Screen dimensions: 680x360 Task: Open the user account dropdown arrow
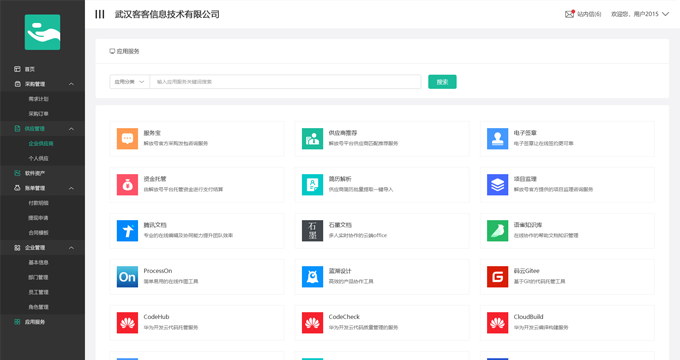[x=665, y=14]
